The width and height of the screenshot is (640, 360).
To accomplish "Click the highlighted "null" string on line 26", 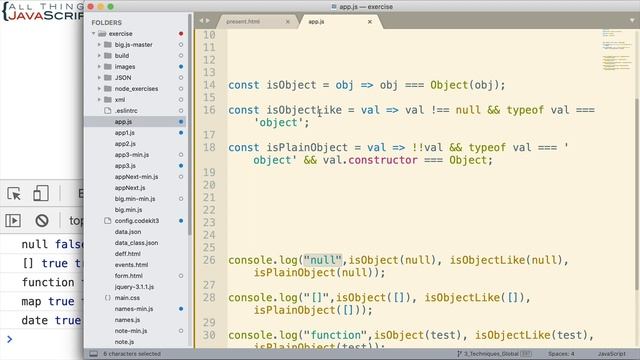I will 322,260.
